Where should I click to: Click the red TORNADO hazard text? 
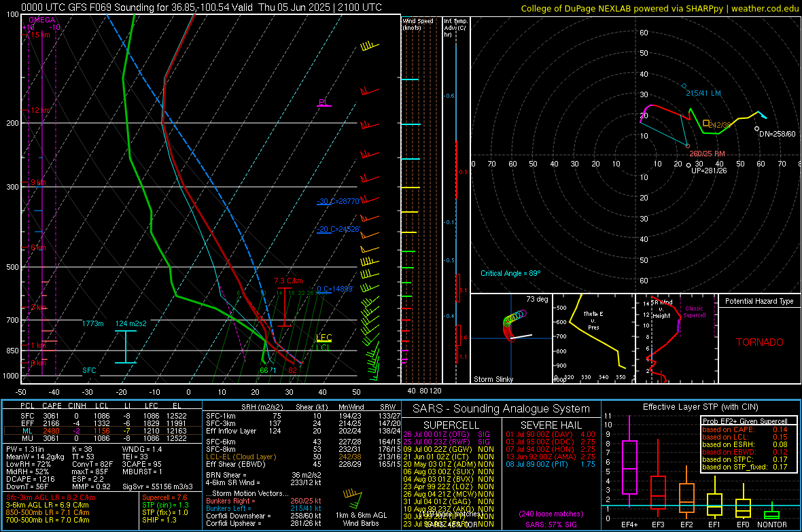tap(760, 342)
